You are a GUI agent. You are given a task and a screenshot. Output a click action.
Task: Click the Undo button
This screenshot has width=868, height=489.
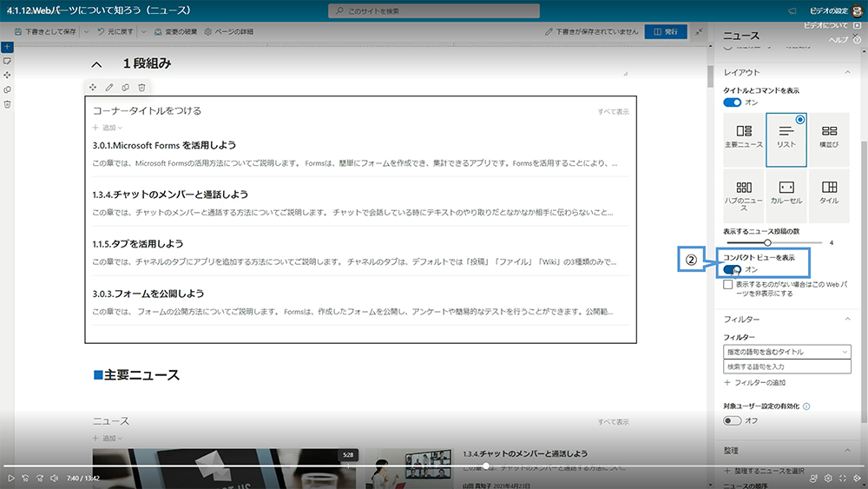pos(115,31)
